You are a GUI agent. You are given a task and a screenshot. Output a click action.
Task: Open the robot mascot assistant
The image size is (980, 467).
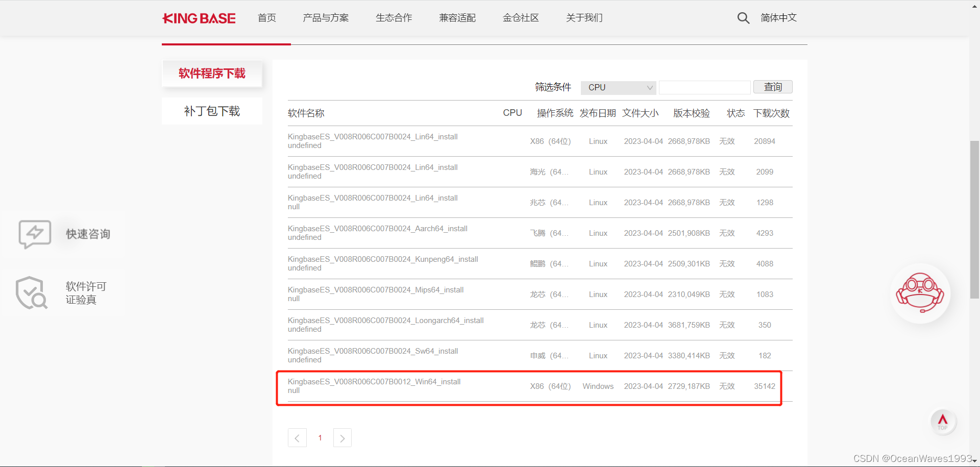(x=920, y=293)
